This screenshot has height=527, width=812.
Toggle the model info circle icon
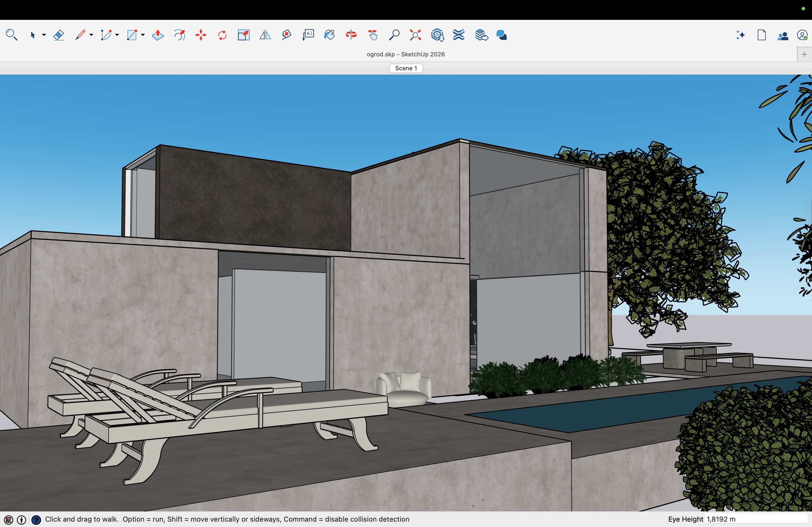pyautogui.click(x=21, y=519)
